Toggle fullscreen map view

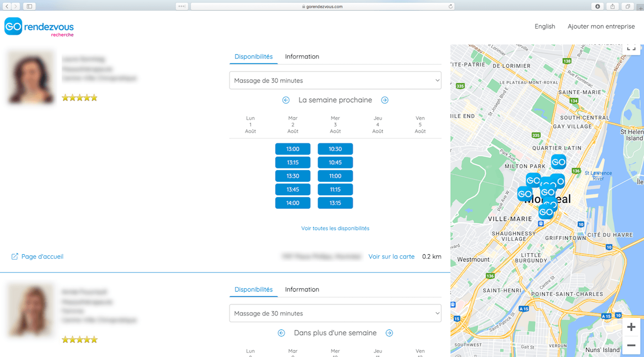point(631,48)
